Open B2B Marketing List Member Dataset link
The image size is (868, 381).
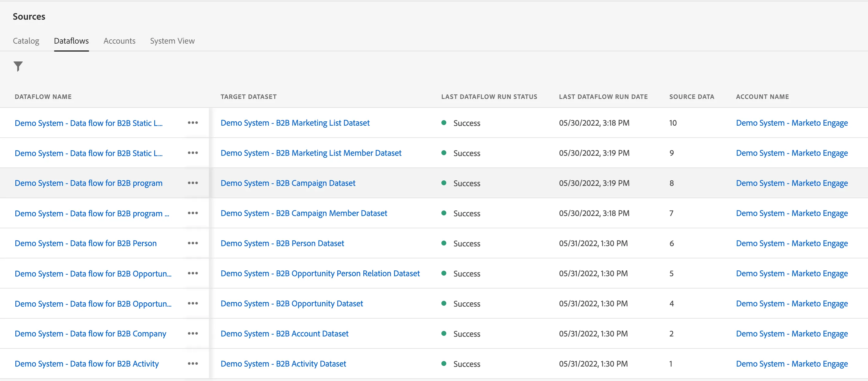pos(311,153)
